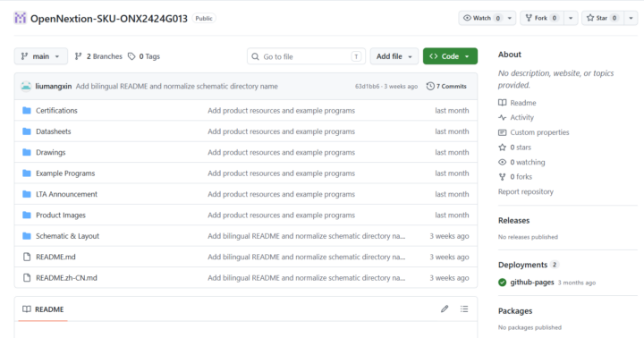Open latest commit message about bilingual README
This screenshot has height=338, width=644.
click(x=176, y=86)
